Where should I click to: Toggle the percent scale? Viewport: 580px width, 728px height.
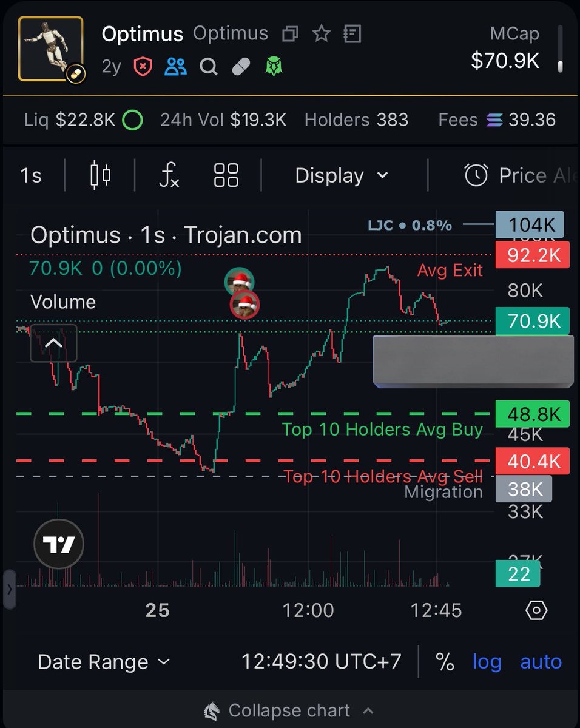[x=445, y=662]
